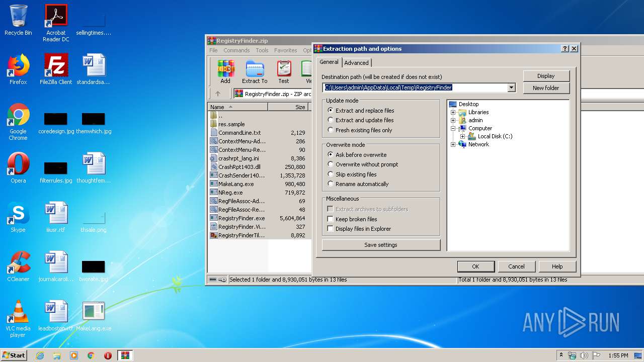Expand the Libraries tree node
Image resolution: width=644 pixels, height=362 pixels.
pos(453,112)
